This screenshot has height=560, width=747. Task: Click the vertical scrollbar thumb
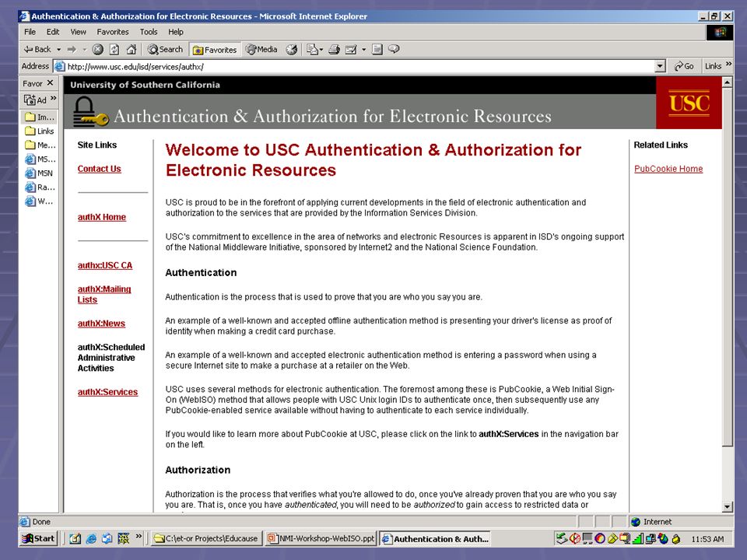tap(727, 267)
